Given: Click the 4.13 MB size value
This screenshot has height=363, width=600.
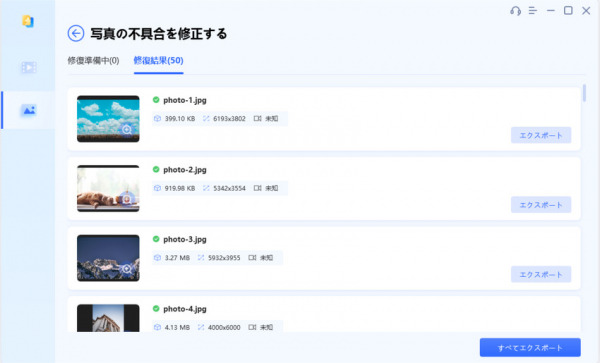Looking at the screenshot, I should (177, 327).
